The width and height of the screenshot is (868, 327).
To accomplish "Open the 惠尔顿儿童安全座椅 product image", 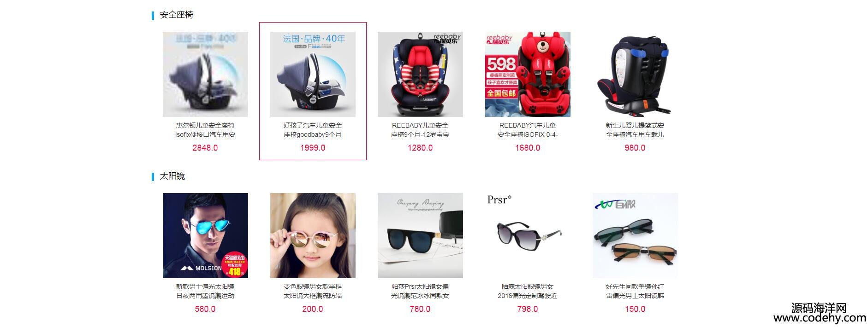I will (x=205, y=74).
